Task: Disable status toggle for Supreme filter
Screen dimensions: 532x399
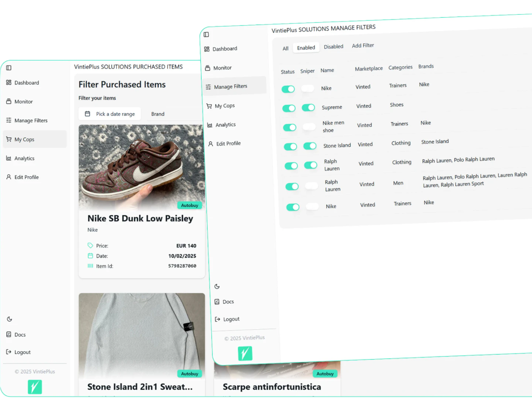Action: pos(289,108)
